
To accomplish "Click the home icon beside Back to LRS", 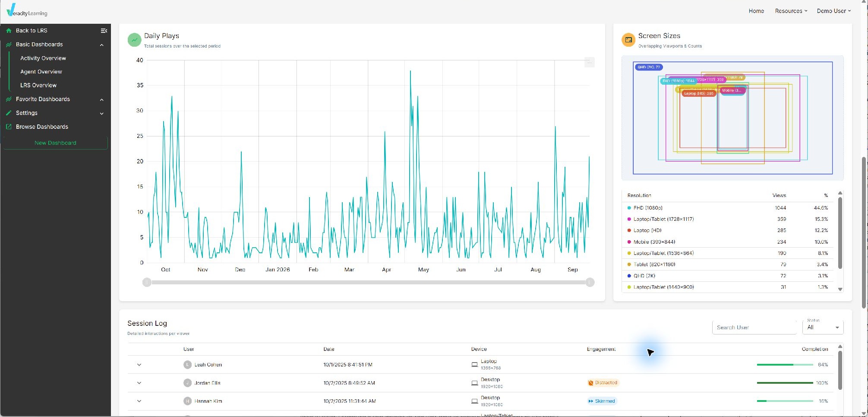I will tap(9, 31).
